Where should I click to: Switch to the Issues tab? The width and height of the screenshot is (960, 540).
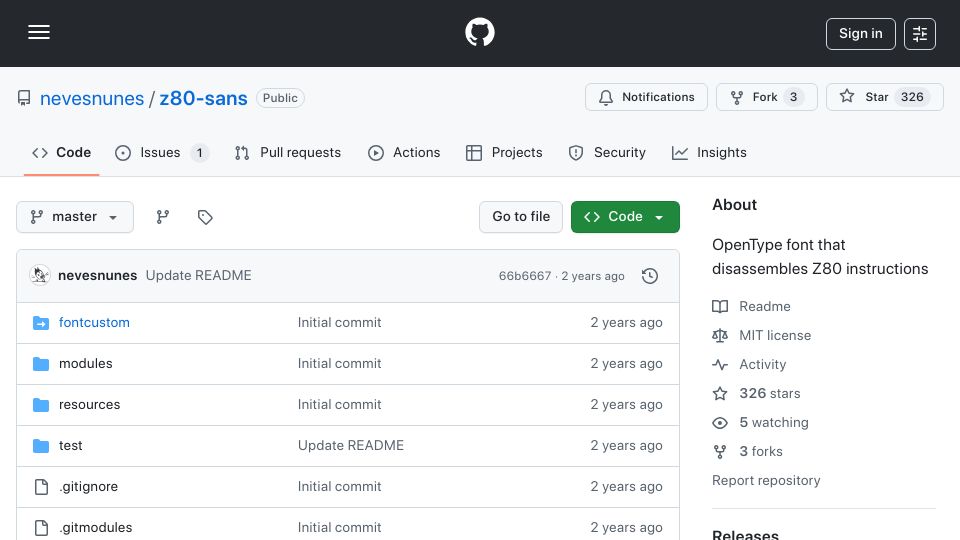coord(162,152)
